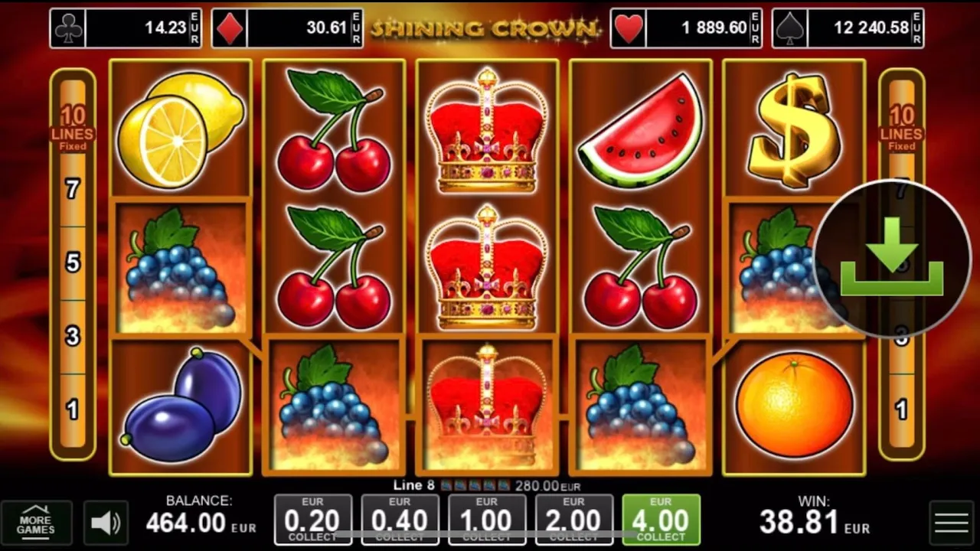Image resolution: width=980 pixels, height=551 pixels.
Task: Click the clubs jackpot icon
Action: (68, 28)
